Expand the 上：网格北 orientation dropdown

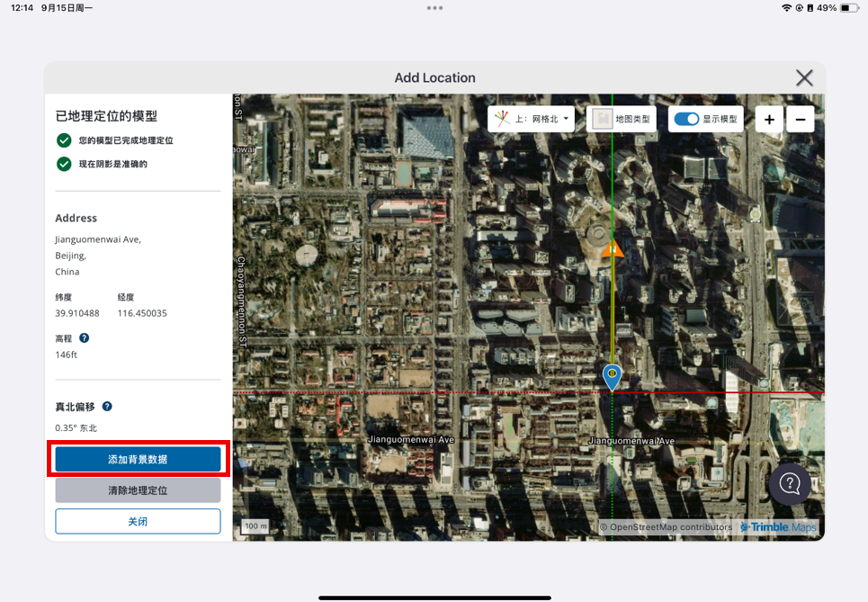point(532,119)
